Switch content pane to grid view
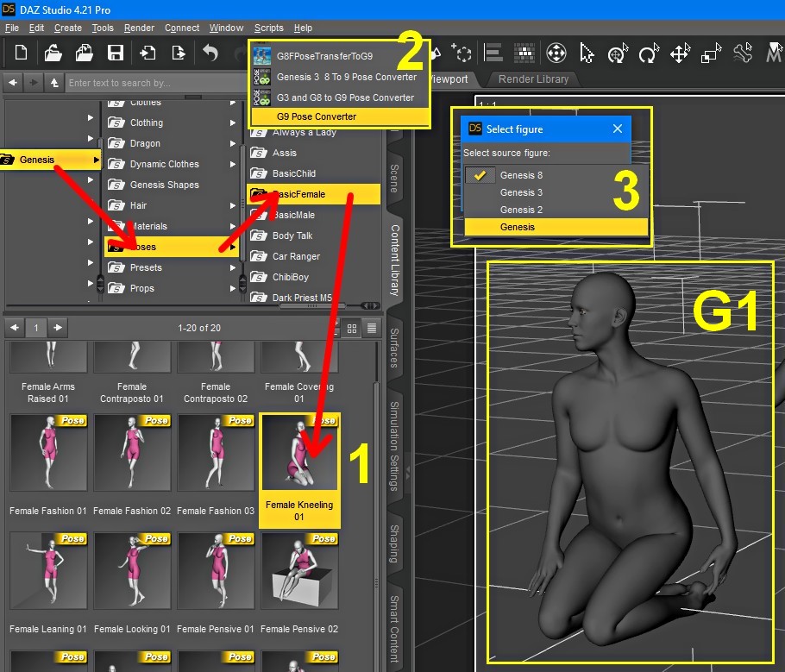This screenshot has height=672, width=785. [x=352, y=329]
